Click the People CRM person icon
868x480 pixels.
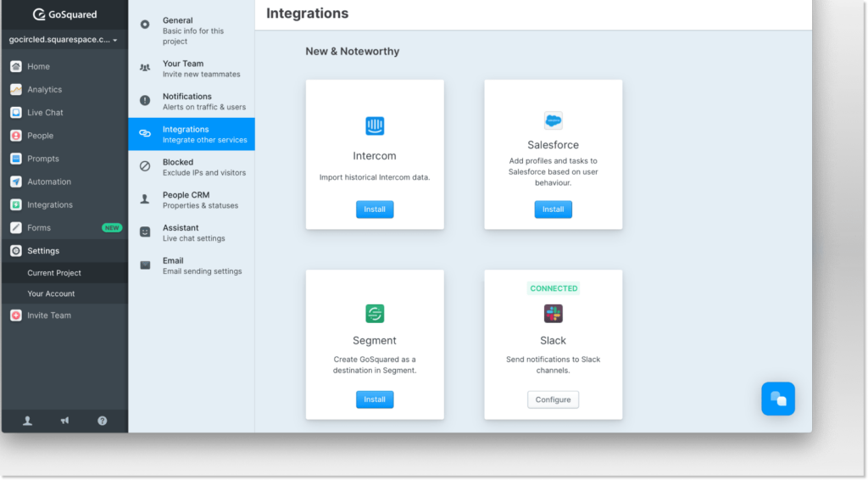point(145,198)
